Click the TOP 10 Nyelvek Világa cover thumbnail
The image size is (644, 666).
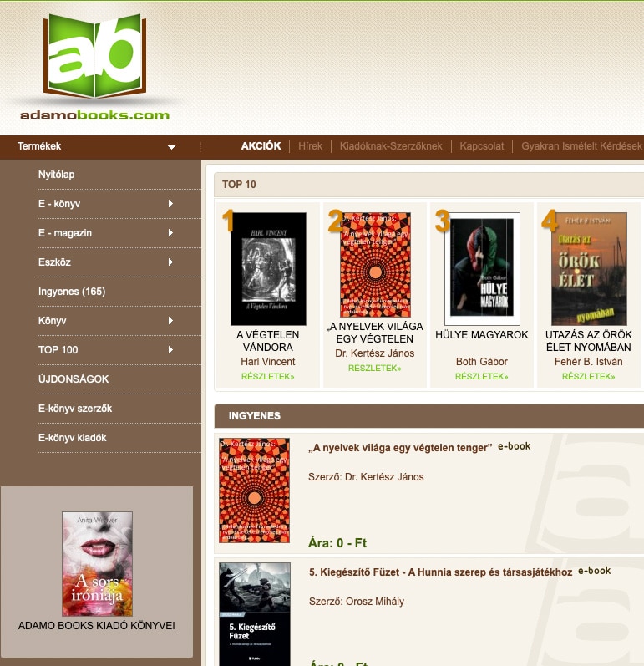tap(375, 265)
